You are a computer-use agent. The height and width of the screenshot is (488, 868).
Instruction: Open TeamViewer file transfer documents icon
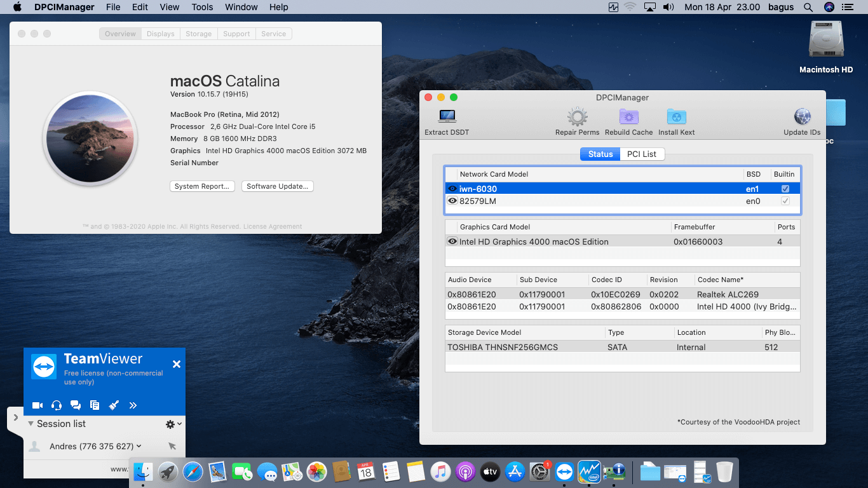pos(95,405)
